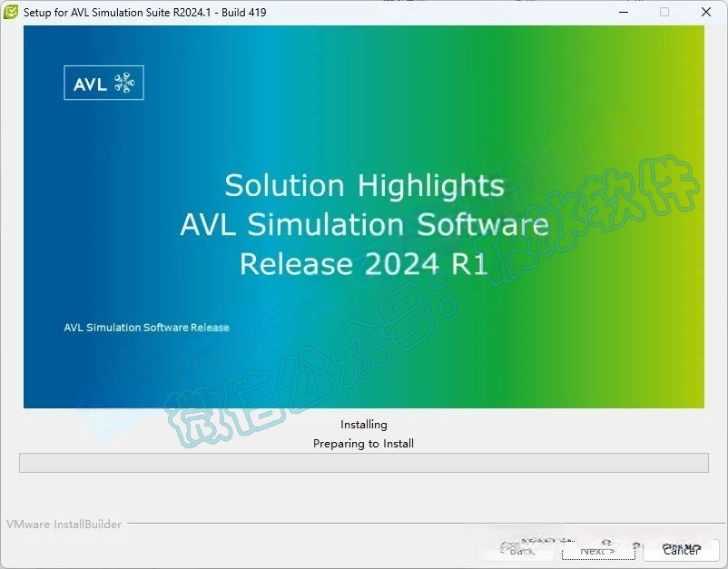Click the disabled < Back button

(x=516, y=551)
